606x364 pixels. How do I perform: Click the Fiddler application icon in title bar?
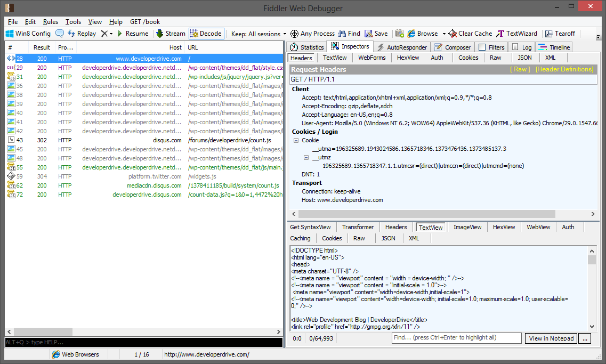[10, 8]
